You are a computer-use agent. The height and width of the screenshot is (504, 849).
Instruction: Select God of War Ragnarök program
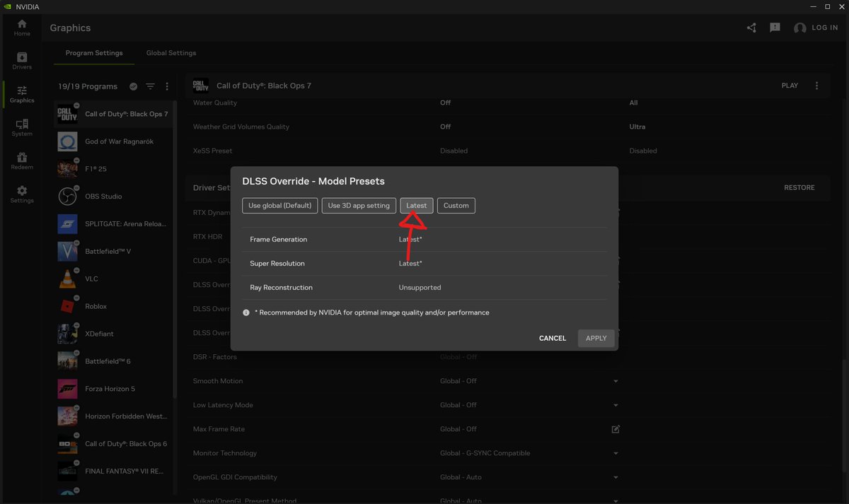pos(113,141)
